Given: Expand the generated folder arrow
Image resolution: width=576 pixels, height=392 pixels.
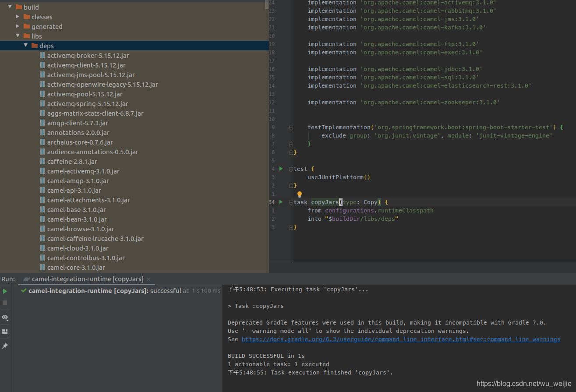Looking at the screenshot, I should [18, 26].
